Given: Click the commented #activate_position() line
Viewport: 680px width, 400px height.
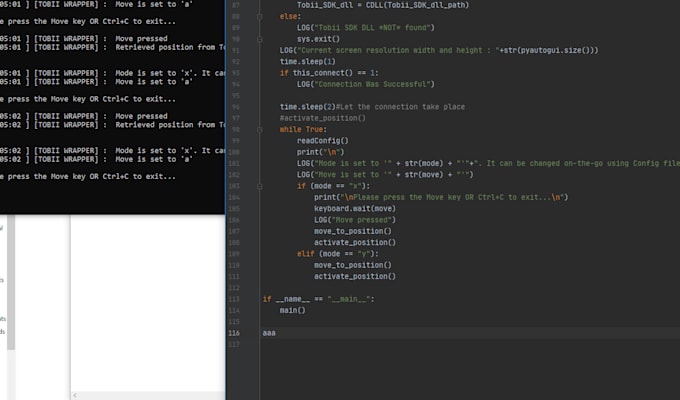Looking at the screenshot, I should pos(323,118).
